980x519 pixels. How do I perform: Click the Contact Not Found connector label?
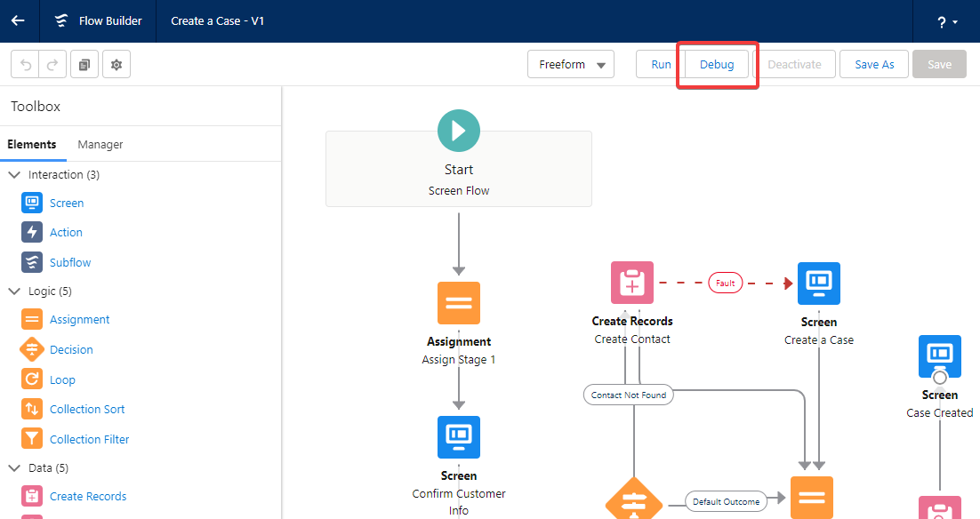point(628,395)
